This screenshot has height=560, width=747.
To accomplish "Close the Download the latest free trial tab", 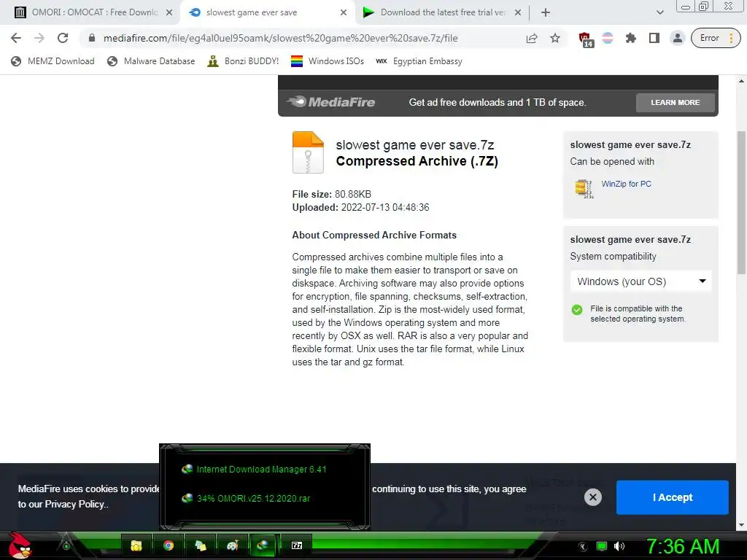I will (518, 13).
